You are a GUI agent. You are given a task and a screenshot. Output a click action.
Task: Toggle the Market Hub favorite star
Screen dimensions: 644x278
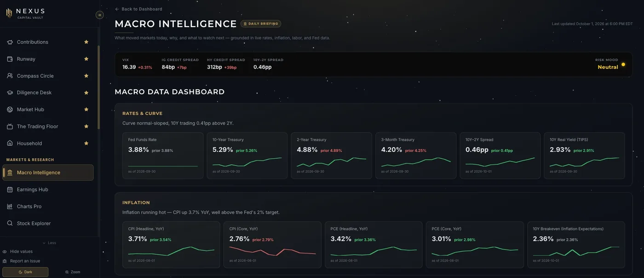click(x=86, y=110)
